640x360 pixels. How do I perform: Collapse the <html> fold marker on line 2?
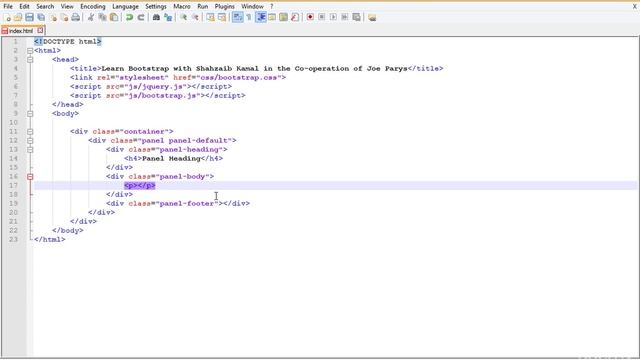[x=30, y=51]
